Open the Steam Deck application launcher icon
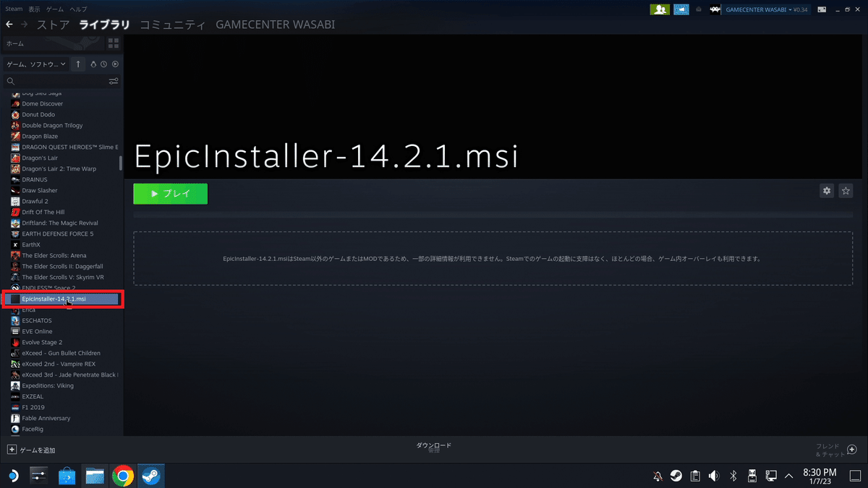The image size is (868, 488). point(13,476)
